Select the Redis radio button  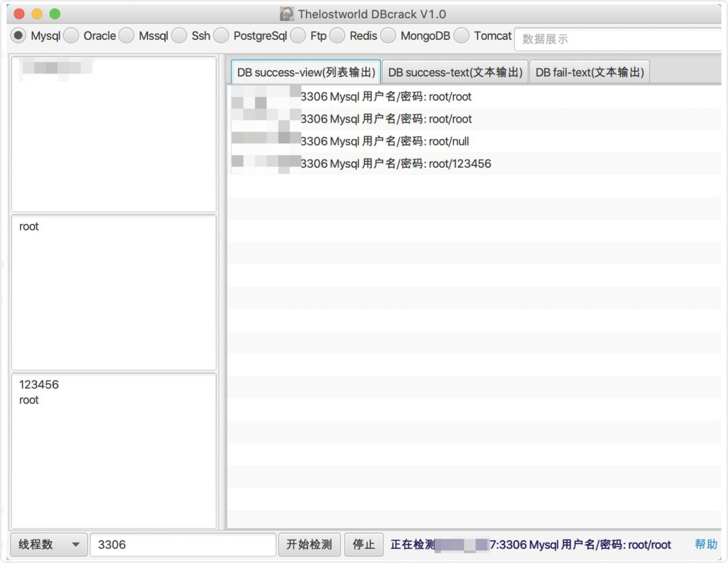[x=338, y=36]
